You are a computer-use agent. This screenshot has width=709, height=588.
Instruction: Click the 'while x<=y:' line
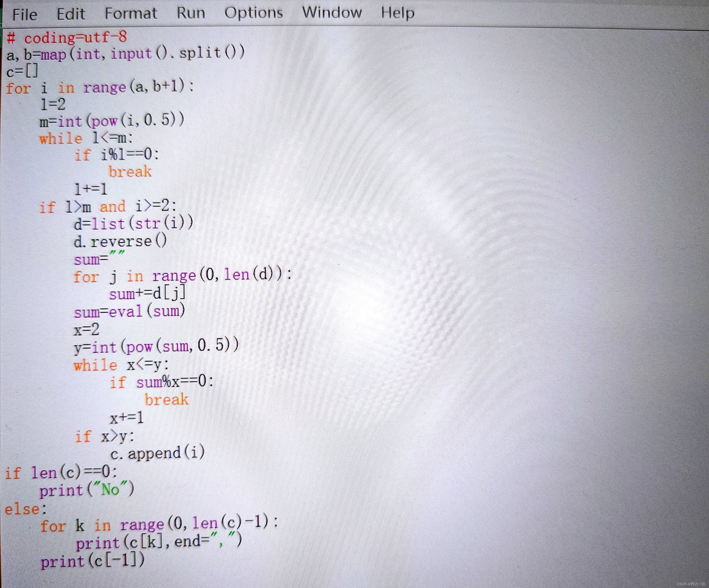pyautogui.click(x=121, y=365)
